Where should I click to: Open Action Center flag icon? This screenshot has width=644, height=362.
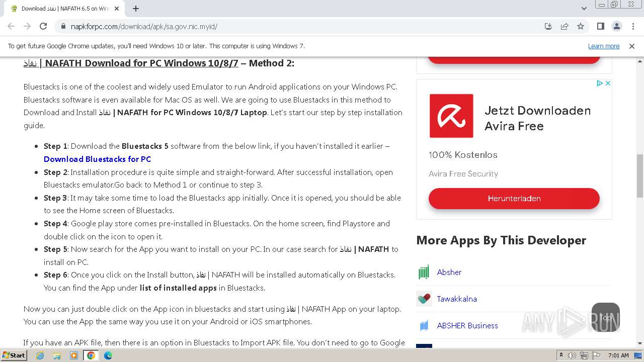tap(595, 355)
